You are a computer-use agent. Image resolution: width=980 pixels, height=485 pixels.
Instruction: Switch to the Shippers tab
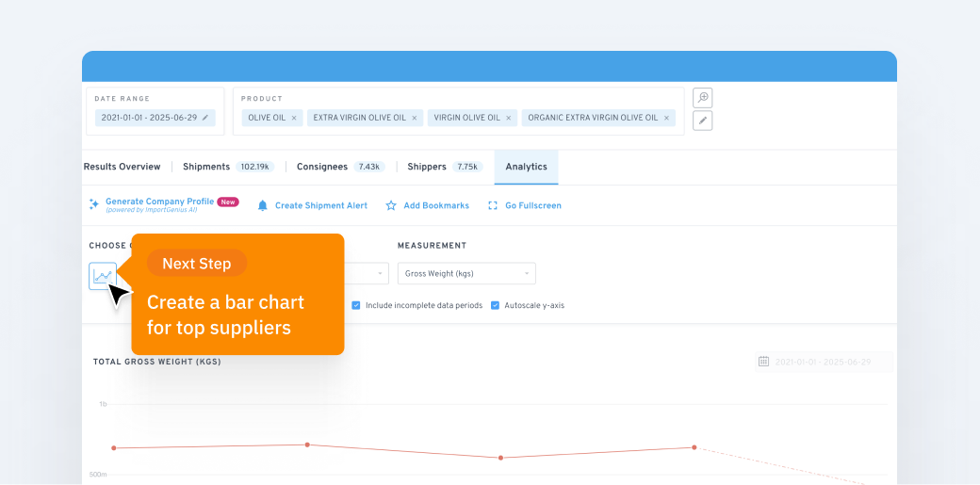pos(427,167)
